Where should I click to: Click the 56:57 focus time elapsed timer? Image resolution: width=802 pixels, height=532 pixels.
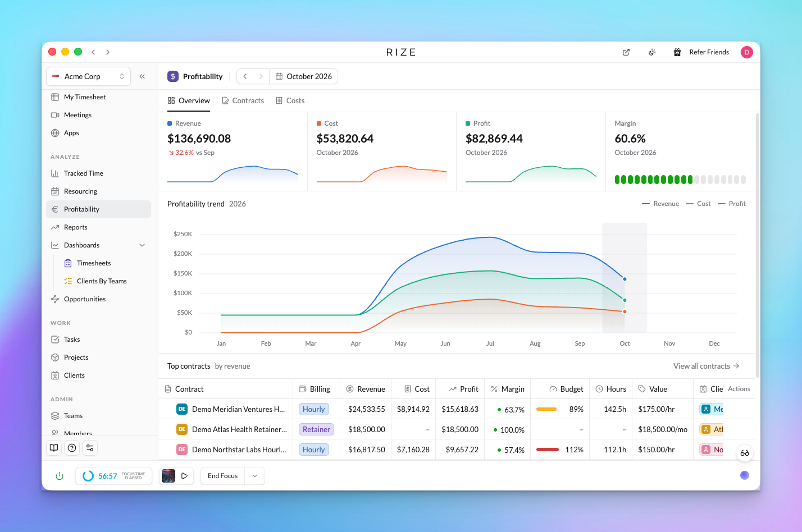click(x=114, y=476)
